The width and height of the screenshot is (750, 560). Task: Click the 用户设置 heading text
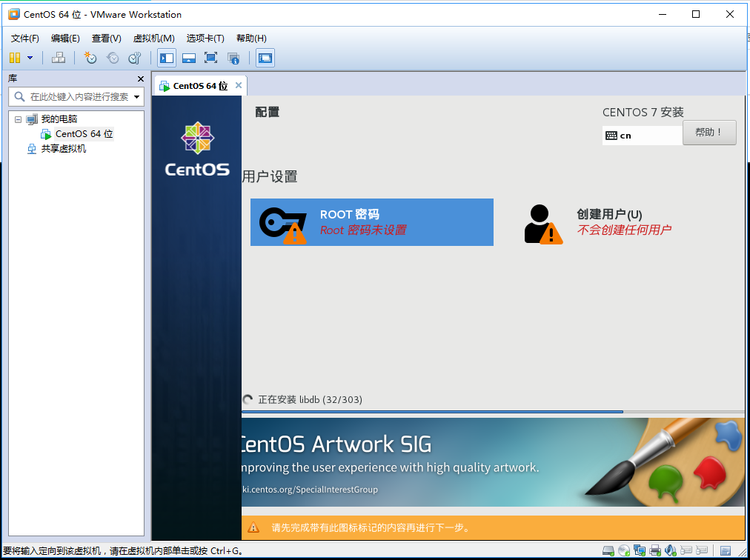point(270,176)
